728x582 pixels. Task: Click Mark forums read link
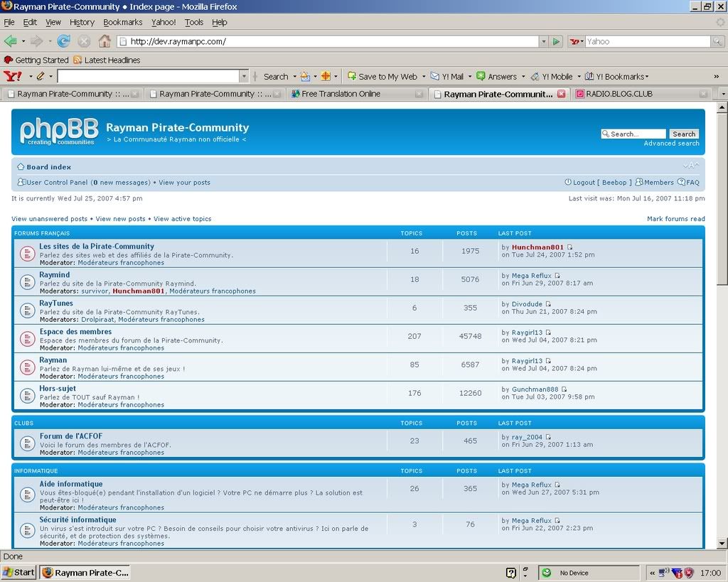[675, 219]
